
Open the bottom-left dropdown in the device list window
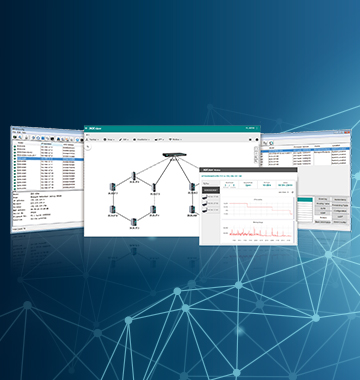[x=20, y=228]
